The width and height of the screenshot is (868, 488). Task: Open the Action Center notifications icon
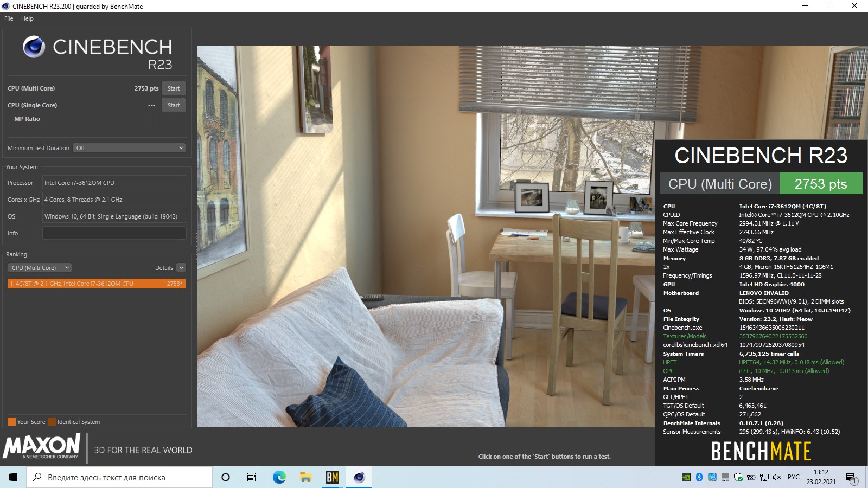coord(851,478)
